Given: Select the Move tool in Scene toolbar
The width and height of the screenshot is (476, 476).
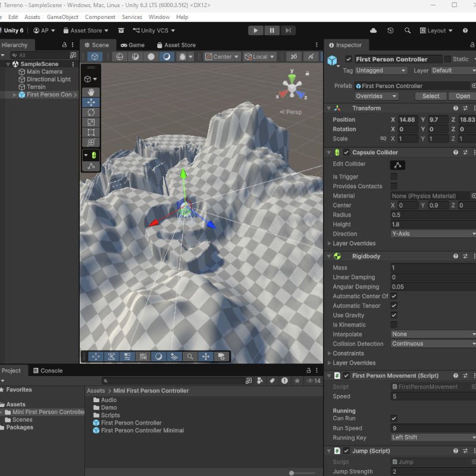Looking at the screenshot, I should pyautogui.click(x=91, y=102).
